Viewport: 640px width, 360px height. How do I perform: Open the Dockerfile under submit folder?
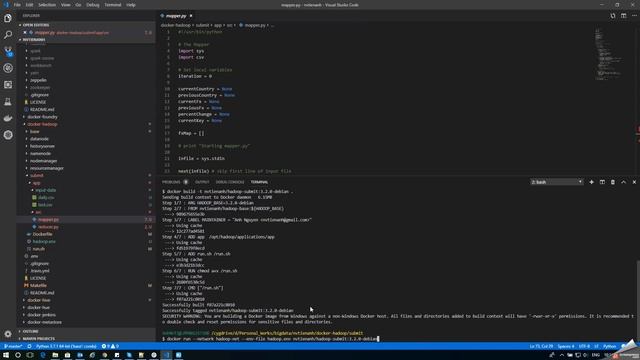click(x=42, y=234)
